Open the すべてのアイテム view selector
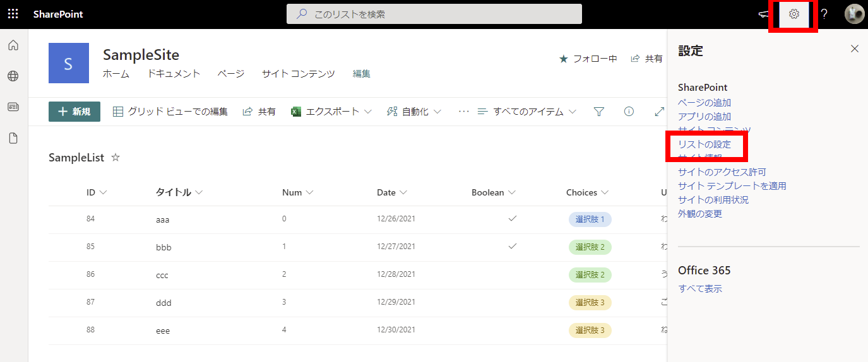This screenshot has height=362, width=868. point(527,112)
